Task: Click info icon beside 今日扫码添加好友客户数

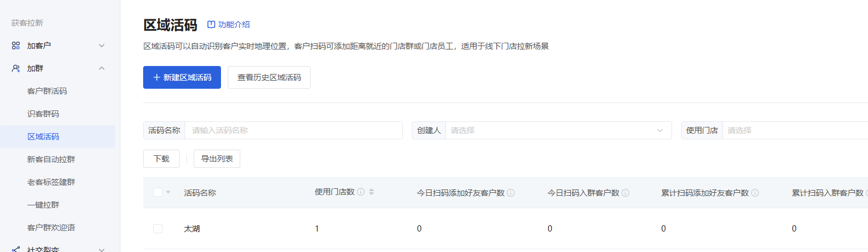Action: pyautogui.click(x=511, y=193)
